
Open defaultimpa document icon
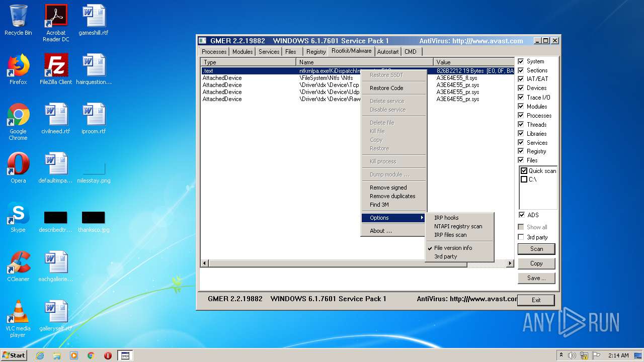[56, 168]
